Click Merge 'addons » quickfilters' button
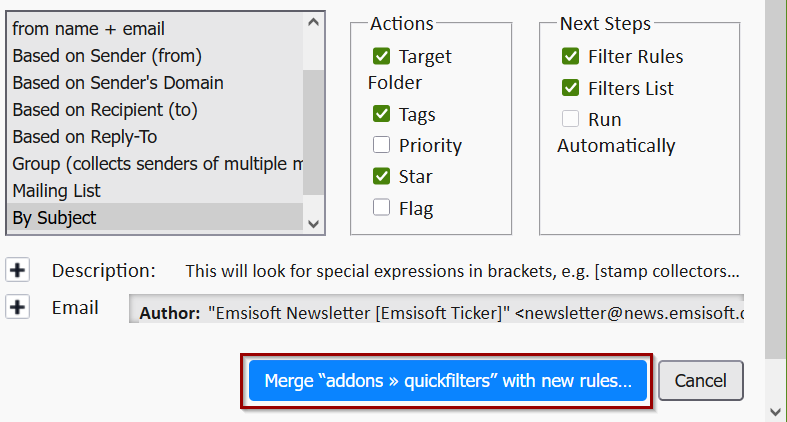Viewport: 787px width, 422px height. click(447, 381)
